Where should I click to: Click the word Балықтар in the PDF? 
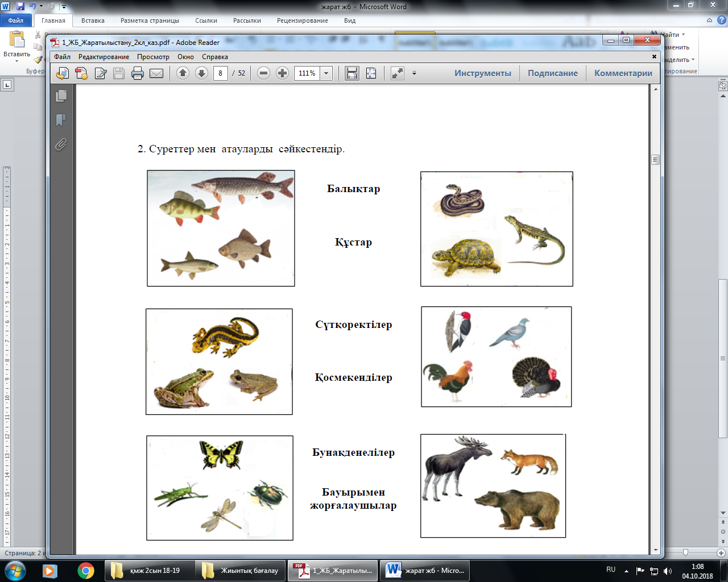353,189
